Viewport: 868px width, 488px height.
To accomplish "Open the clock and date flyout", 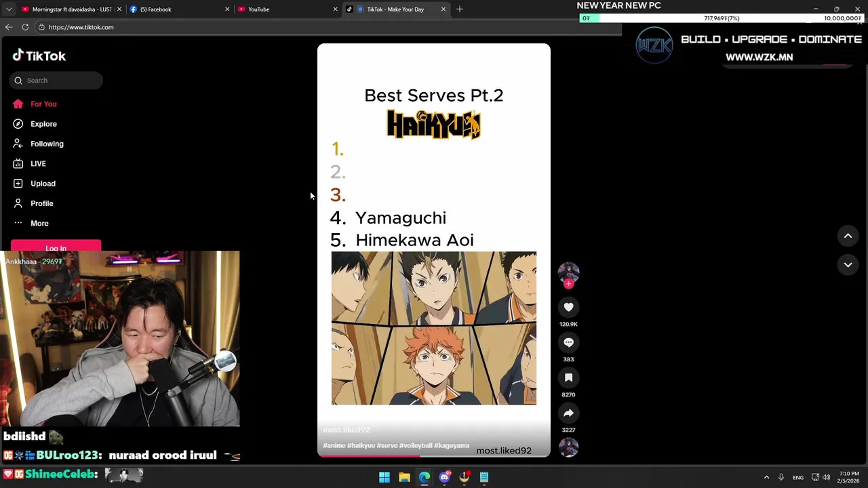I will point(849,477).
